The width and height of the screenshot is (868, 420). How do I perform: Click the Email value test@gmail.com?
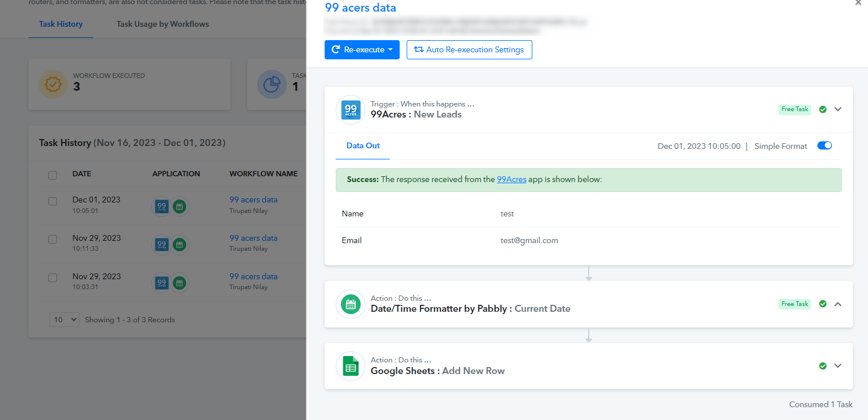click(529, 241)
